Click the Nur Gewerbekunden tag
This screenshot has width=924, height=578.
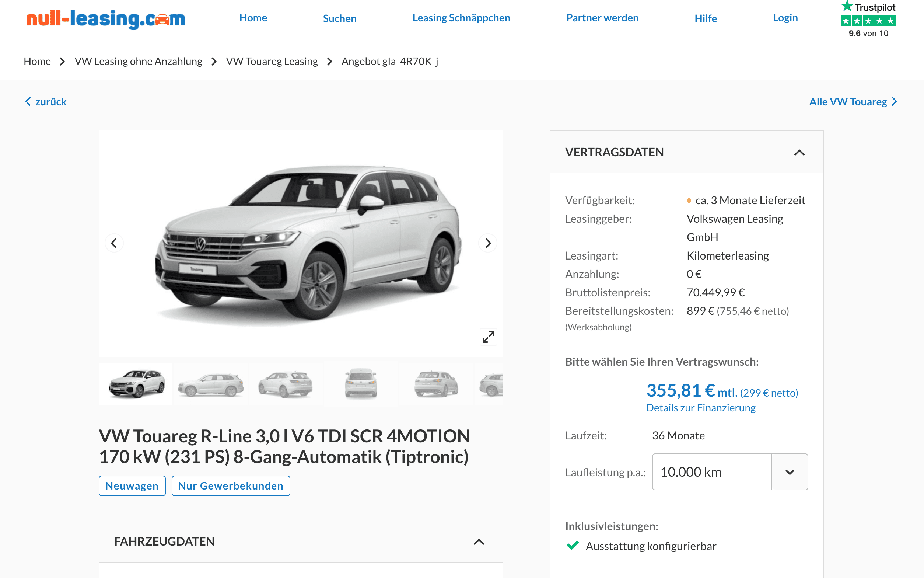click(231, 486)
